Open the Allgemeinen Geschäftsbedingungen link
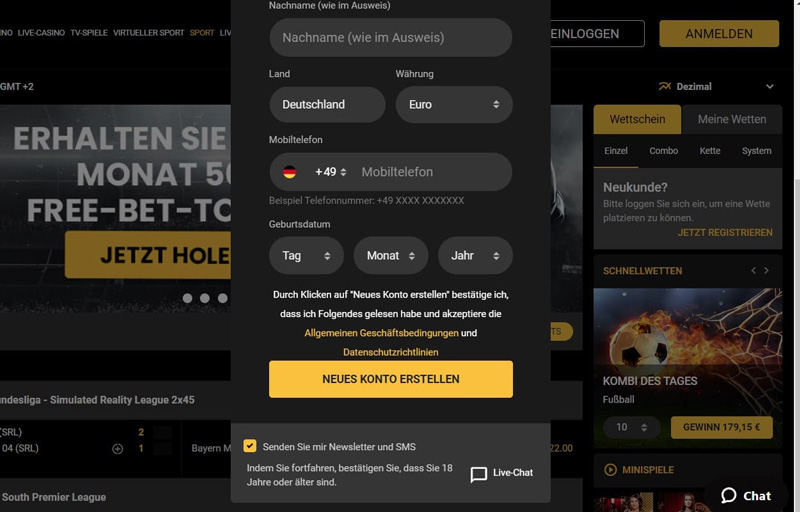 pos(381,333)
